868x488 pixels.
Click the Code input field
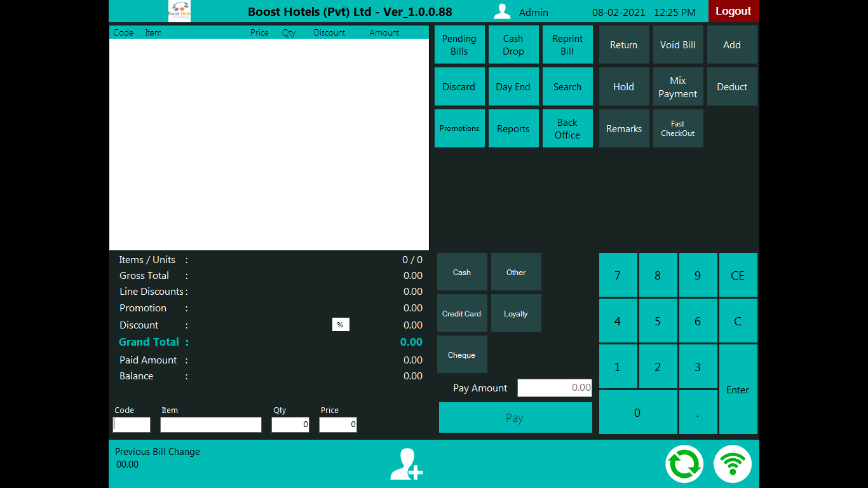[132, 424]
